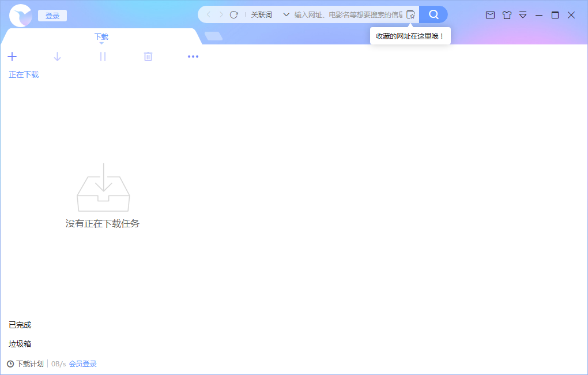
Task: Open 下载计划 schedule
Action: click(25, 363)
